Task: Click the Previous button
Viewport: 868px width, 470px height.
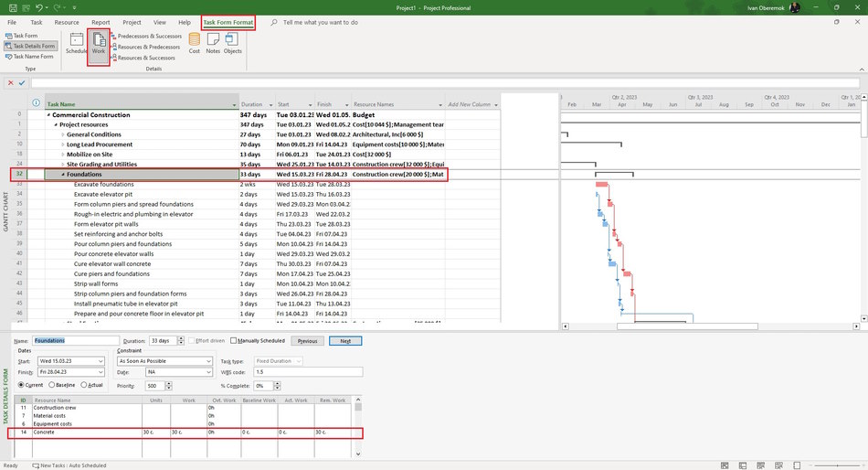Action: coord(307,341)
